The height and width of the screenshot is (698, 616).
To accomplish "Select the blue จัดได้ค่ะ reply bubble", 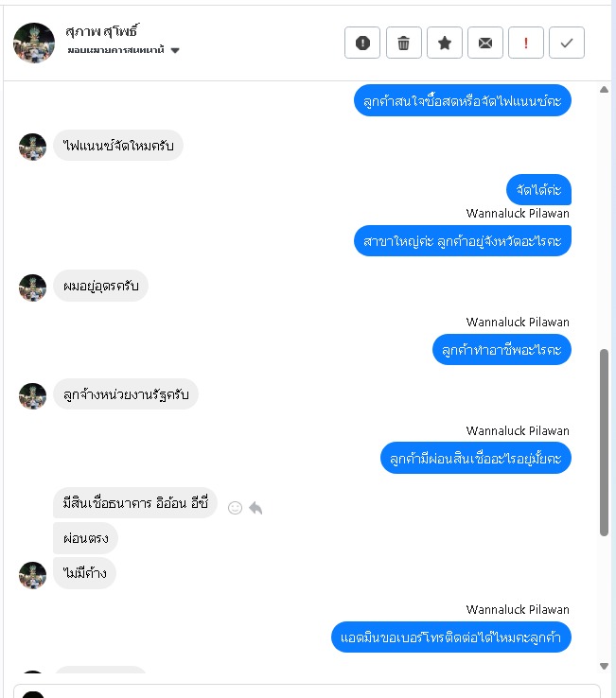I will (x=538, y=190).
